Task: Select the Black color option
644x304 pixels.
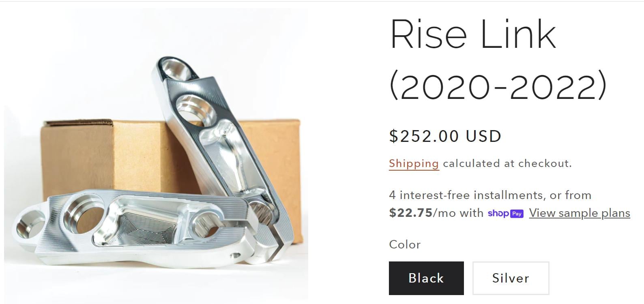Action: [426, 278]
